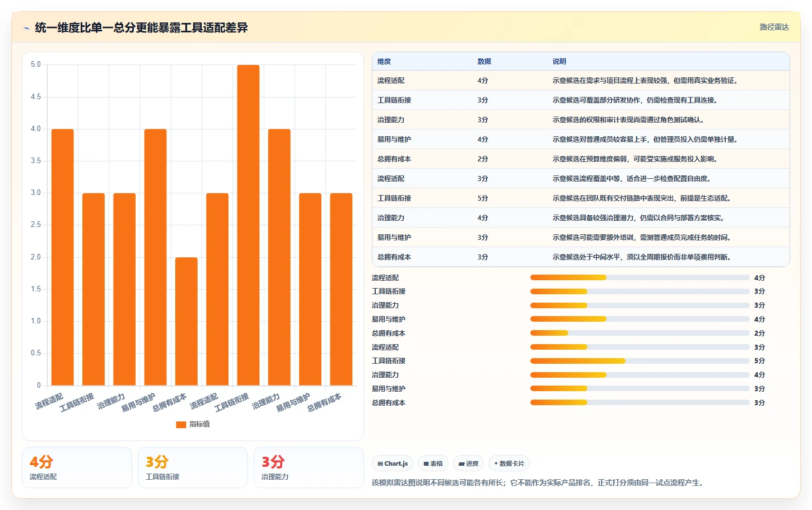Click the 2分 score cell in the table
Screen dimensions: 812x510
tap(483, 159)
